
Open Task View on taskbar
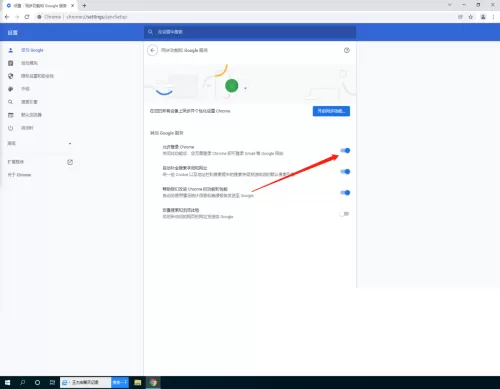click(52, 382)
